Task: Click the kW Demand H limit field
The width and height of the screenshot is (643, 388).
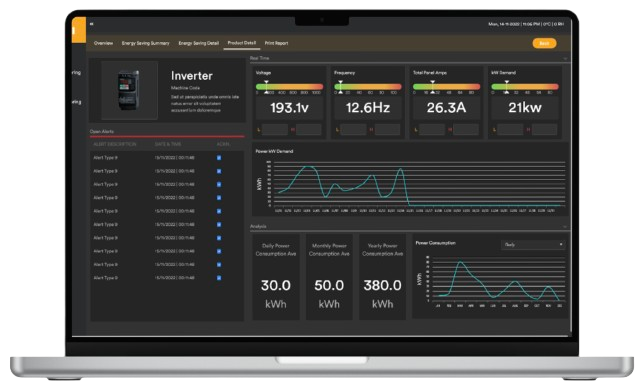Action: click(544, 130)
